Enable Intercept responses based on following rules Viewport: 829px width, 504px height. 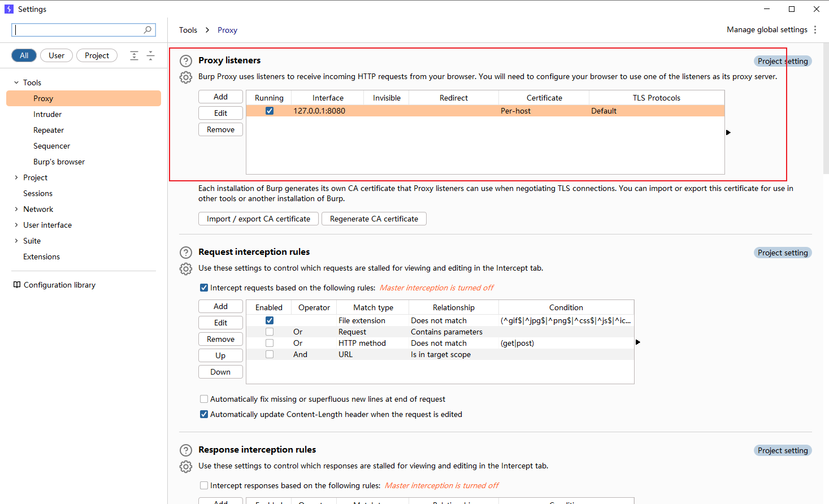[204, 485]
